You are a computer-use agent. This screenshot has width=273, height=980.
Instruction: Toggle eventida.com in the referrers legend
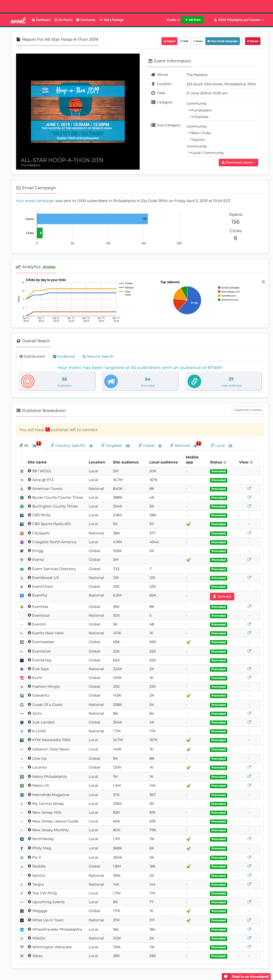click(227, 296)
